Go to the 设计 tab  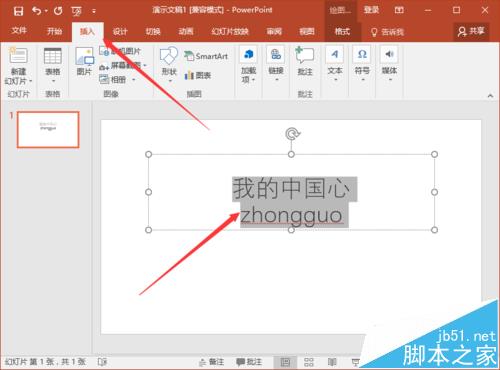click(x=120, y=31)
